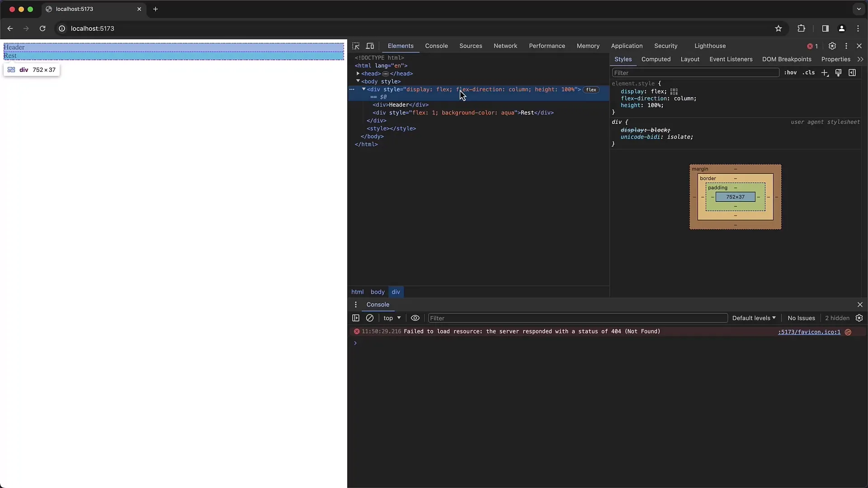
Task: Collapse the main div element node
Action: point(363,89)
